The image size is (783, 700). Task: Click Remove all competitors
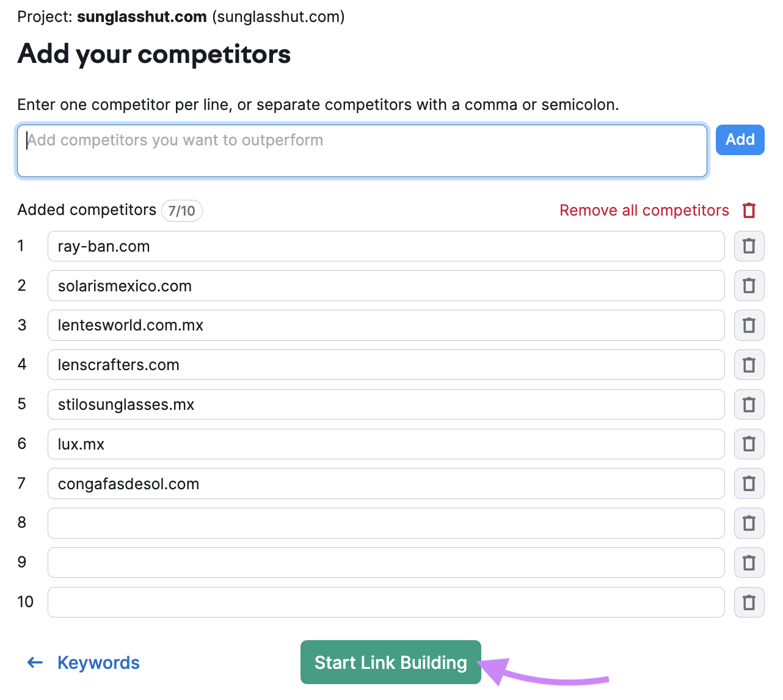[643, 210]
